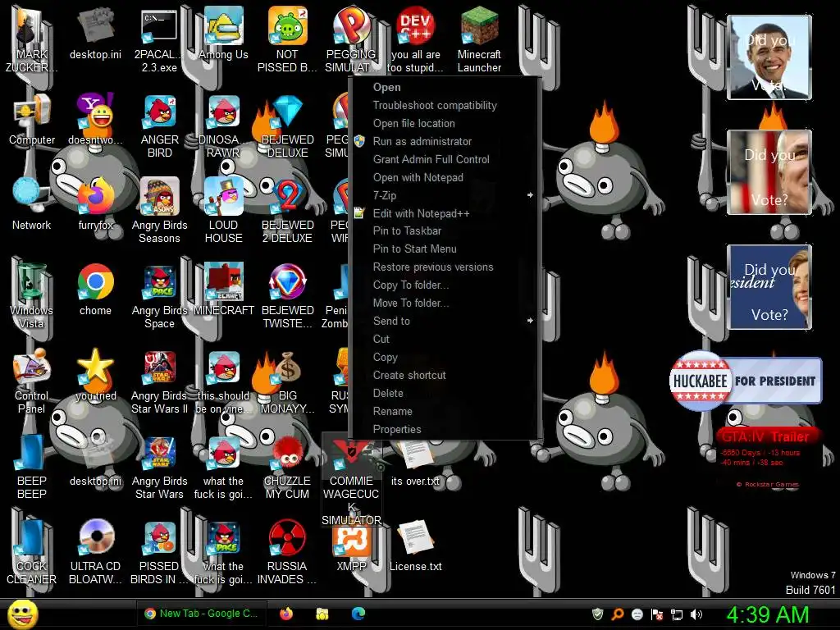Select the Control Panel desktop icon
The height and width of the screenshot is (630, 840).
point(31,381)
